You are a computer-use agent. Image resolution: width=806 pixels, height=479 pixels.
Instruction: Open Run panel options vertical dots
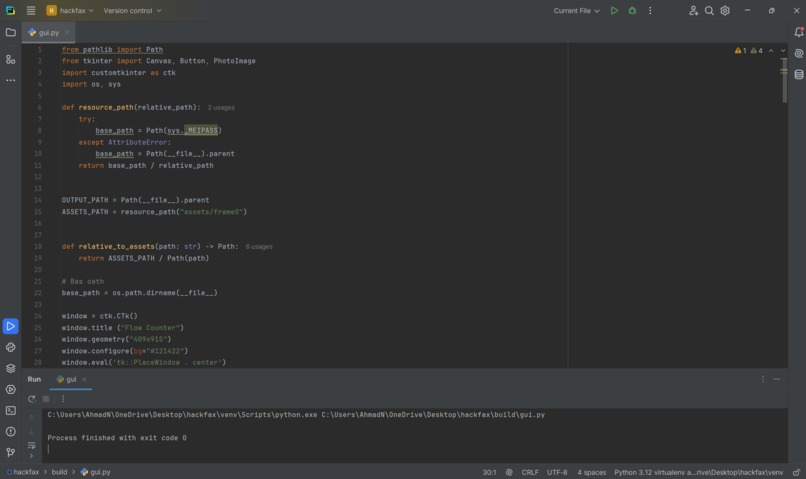pos(763,379)
